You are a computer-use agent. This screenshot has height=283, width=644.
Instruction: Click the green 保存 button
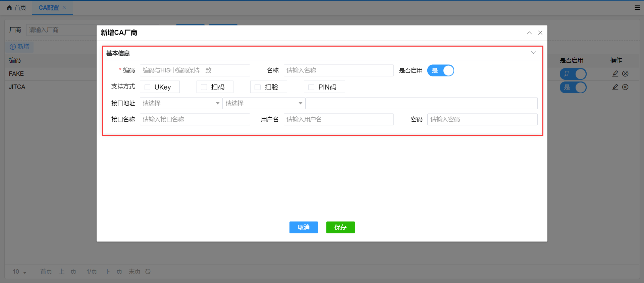(x=340, y=227)
